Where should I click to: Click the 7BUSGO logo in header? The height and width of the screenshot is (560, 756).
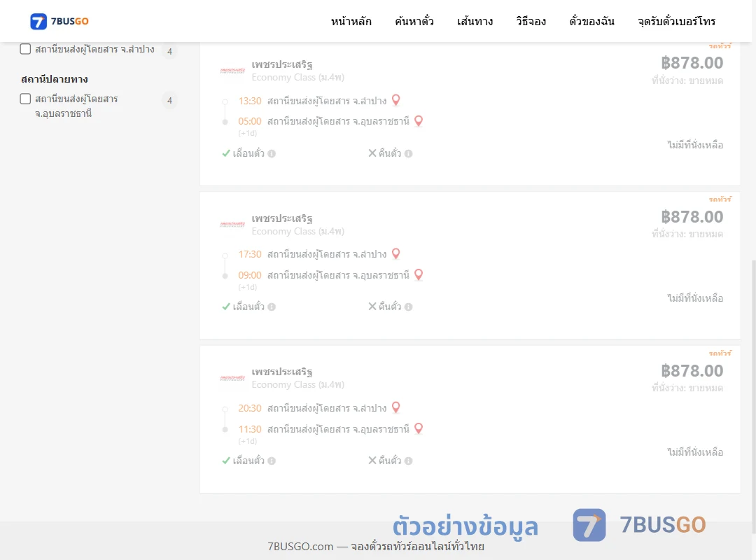point(59,21)
